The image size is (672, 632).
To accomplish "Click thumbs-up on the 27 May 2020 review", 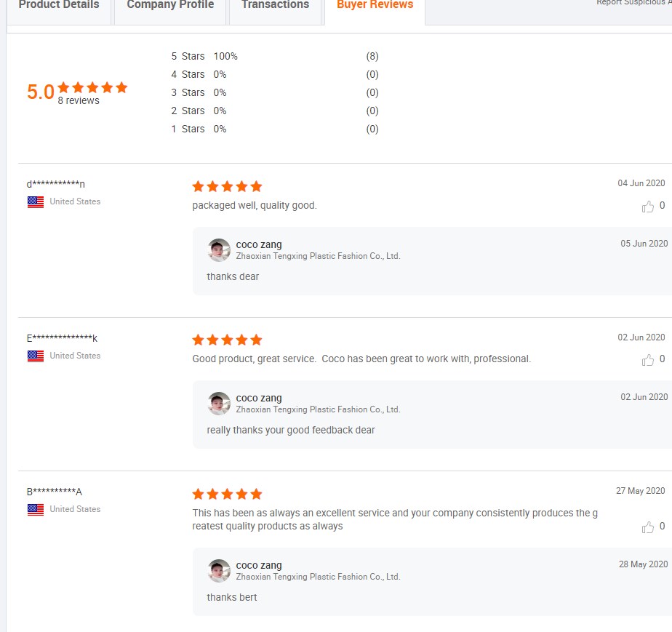I will tap(648, 527).
